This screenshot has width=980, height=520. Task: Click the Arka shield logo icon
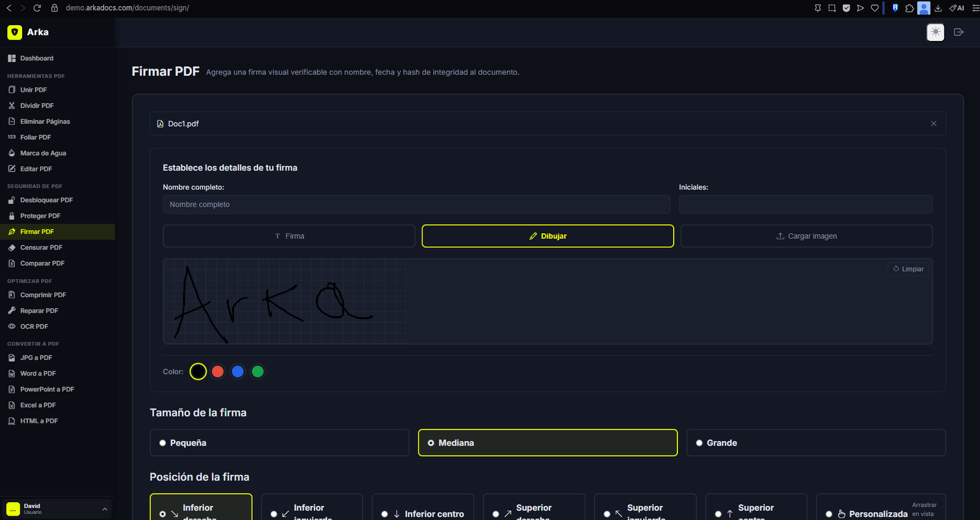15,32
